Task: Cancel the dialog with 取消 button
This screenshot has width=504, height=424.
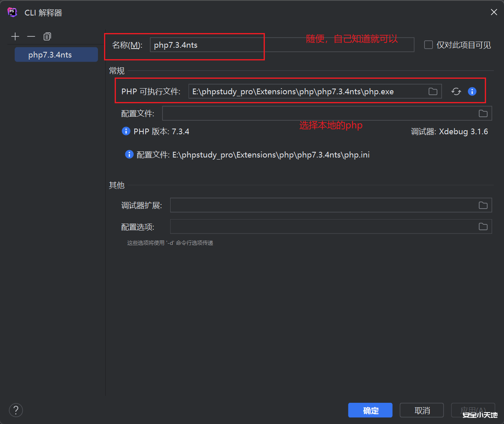Action: pyautogui.click(x=422, y=410)
